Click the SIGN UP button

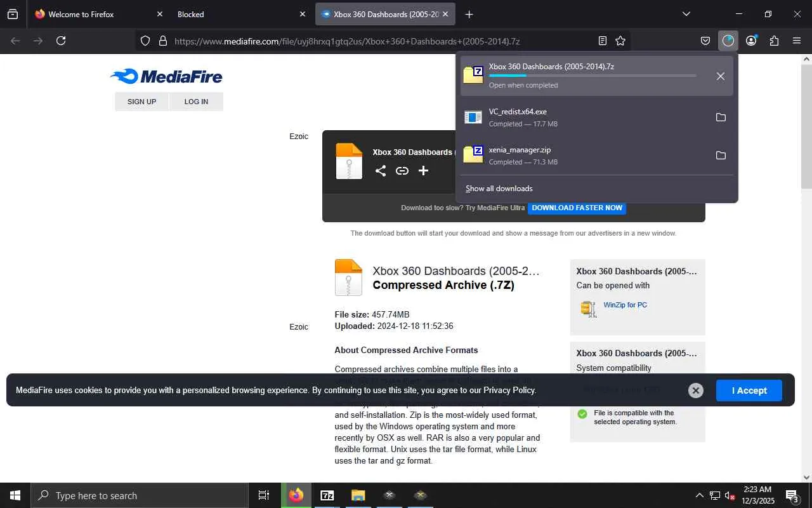[x=141, y=102]
